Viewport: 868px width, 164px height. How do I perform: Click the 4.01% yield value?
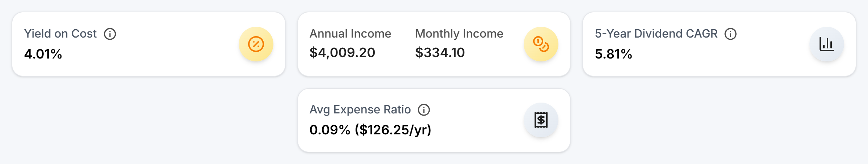pos(43,54)
